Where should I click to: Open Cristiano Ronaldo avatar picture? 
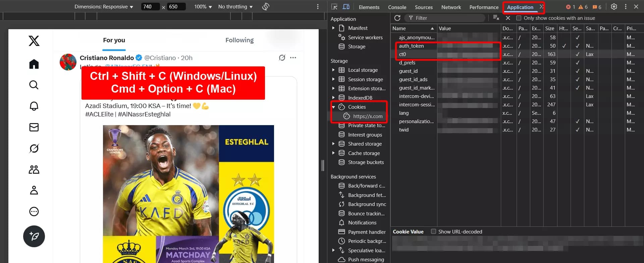click(x=68, y=62)
